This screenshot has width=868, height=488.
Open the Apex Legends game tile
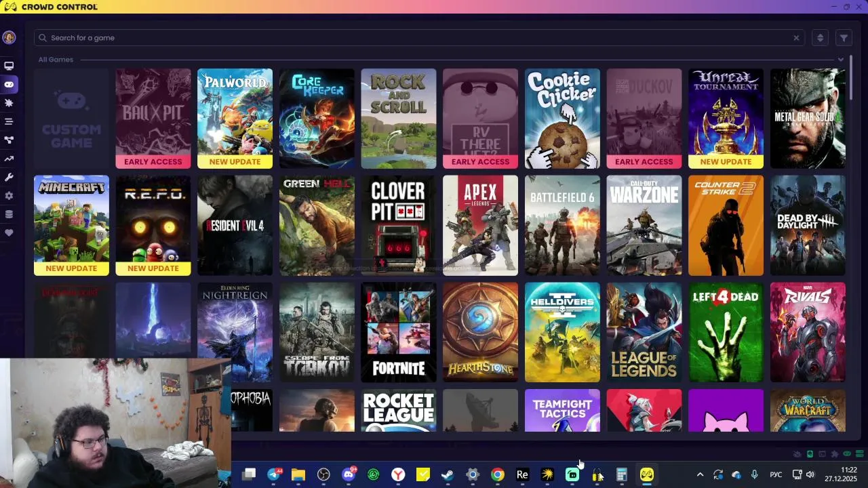coord(480,226)
